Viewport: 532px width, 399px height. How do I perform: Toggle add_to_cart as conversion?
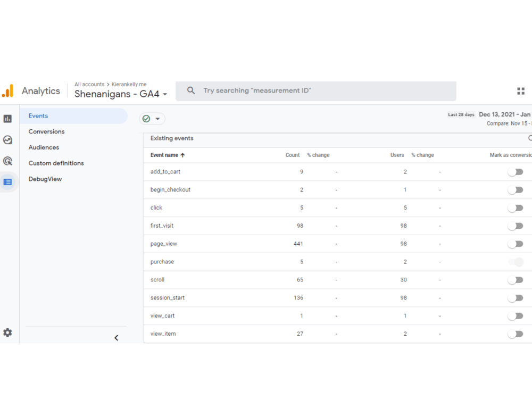point(516,172)
